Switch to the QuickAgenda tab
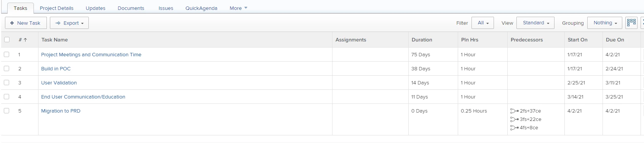The width and height of the screenshot is (644, 143). [201, 8]
